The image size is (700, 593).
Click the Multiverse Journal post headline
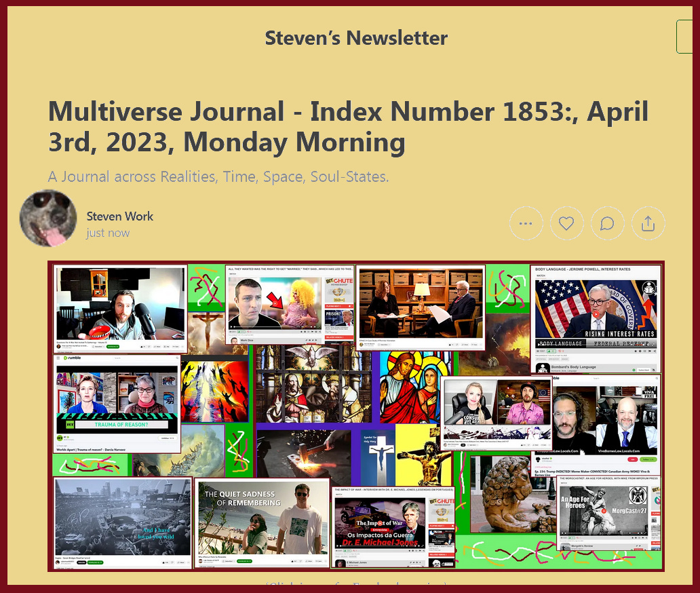348,126
